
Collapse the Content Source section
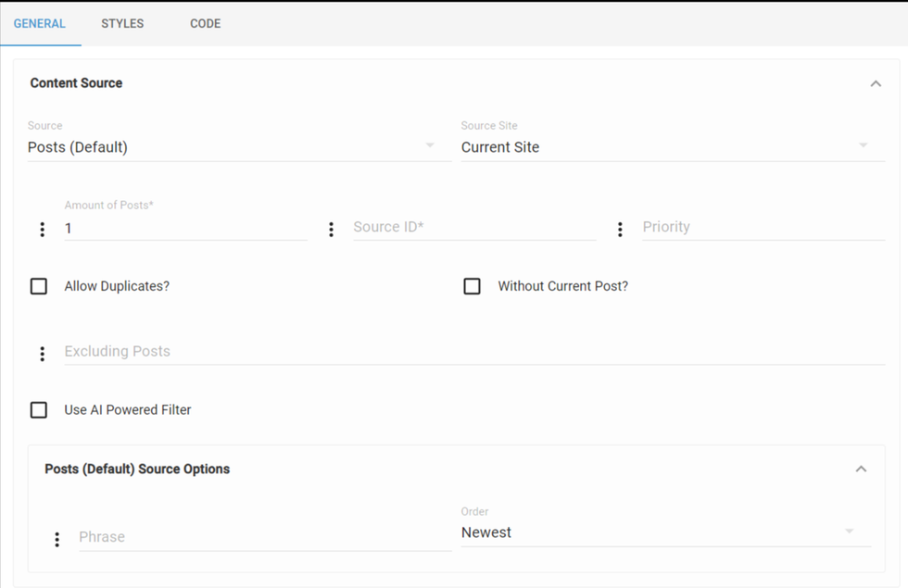876,83
